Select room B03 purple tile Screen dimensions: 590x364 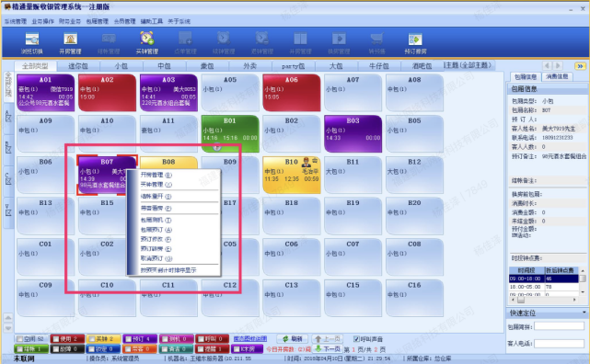coord(353,133)
